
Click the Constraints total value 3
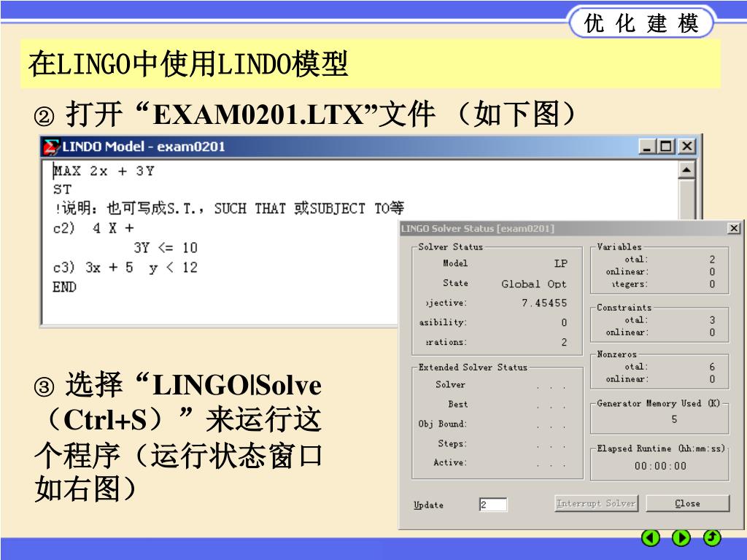pyautogui.click(x=712, y=320)
